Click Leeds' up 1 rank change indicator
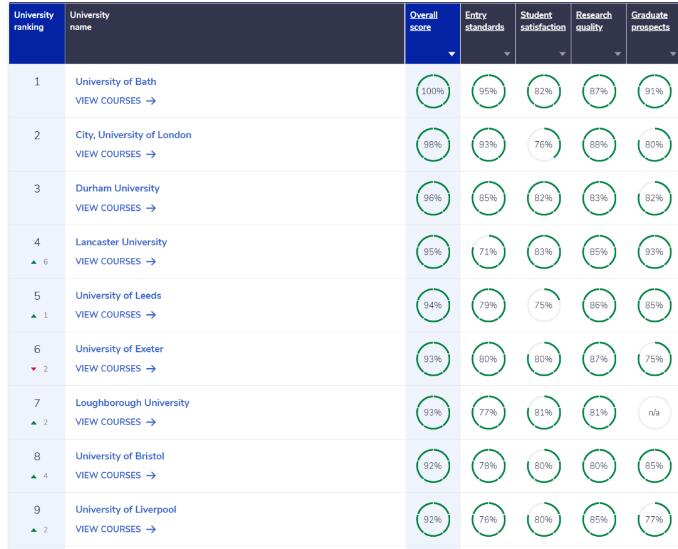Image resolution: width=678 pixels, height=549 pixels. pyautogui.click(x=39, y=316)
